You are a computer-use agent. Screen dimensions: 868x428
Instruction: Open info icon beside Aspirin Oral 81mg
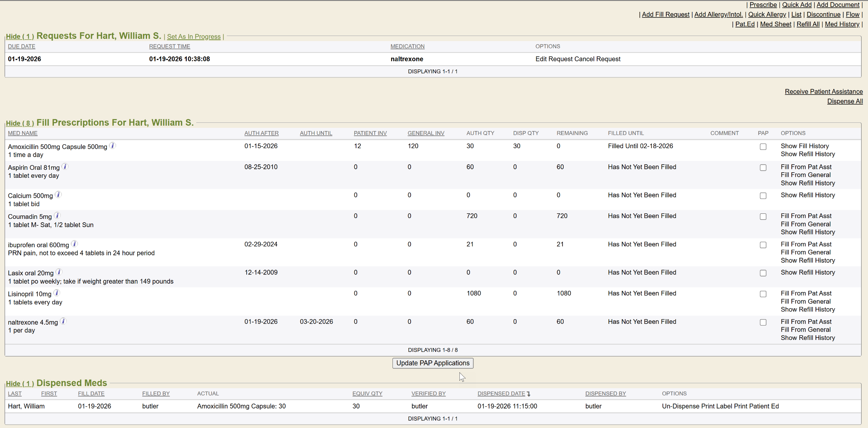point(65,167)
